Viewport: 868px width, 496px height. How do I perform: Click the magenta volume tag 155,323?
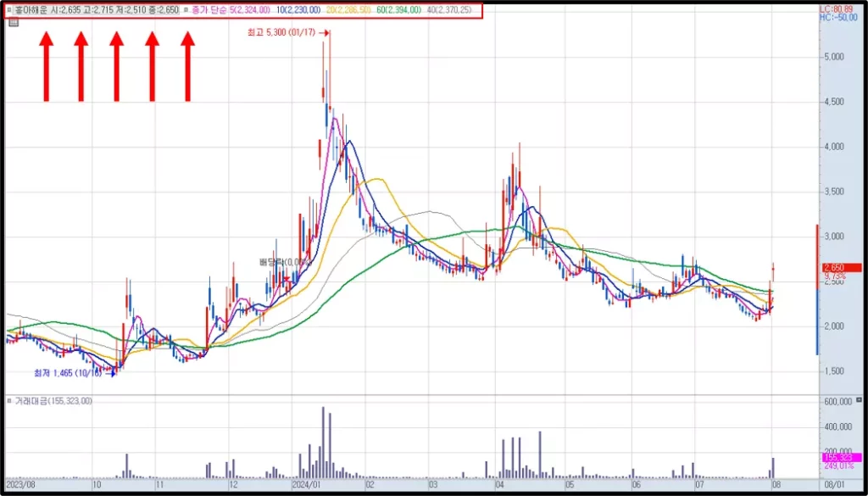842,458
